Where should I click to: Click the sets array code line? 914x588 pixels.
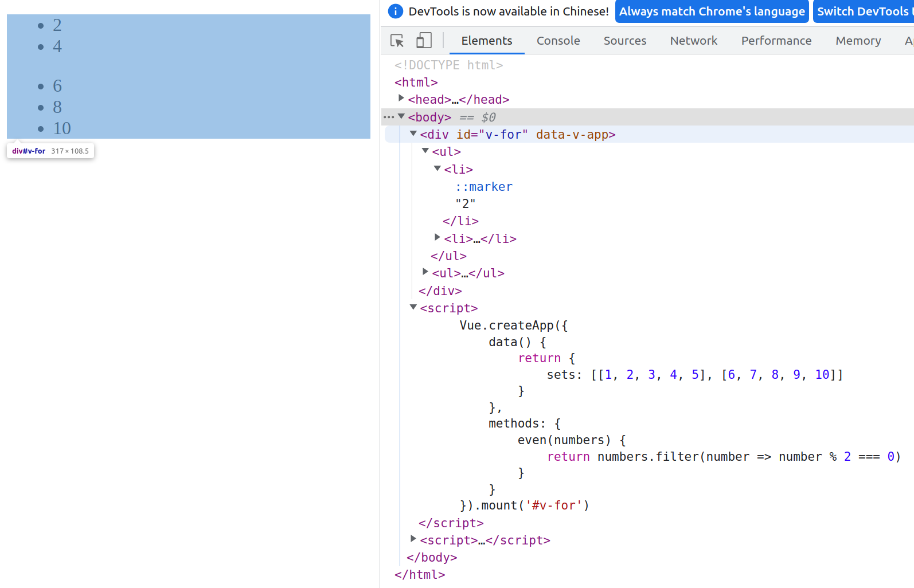[695, 375]
